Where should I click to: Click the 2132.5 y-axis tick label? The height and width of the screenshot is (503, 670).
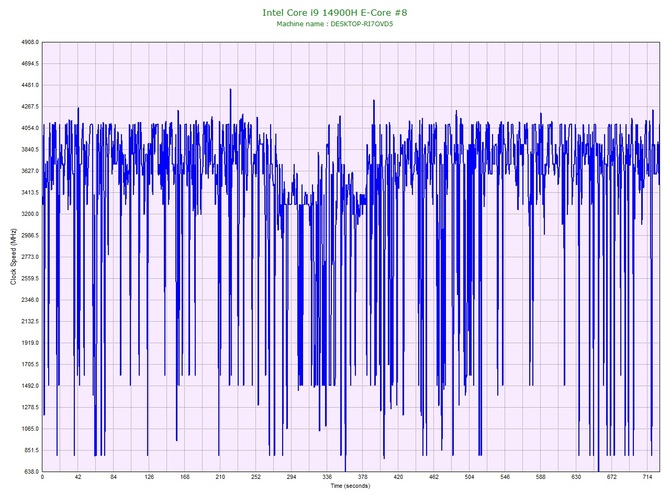29,321
